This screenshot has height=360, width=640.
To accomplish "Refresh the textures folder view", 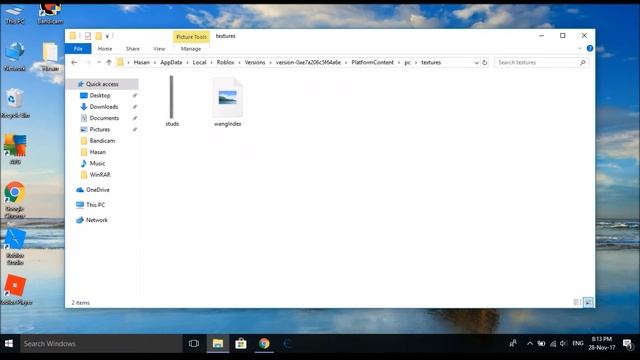I will [x=484, y=62].
